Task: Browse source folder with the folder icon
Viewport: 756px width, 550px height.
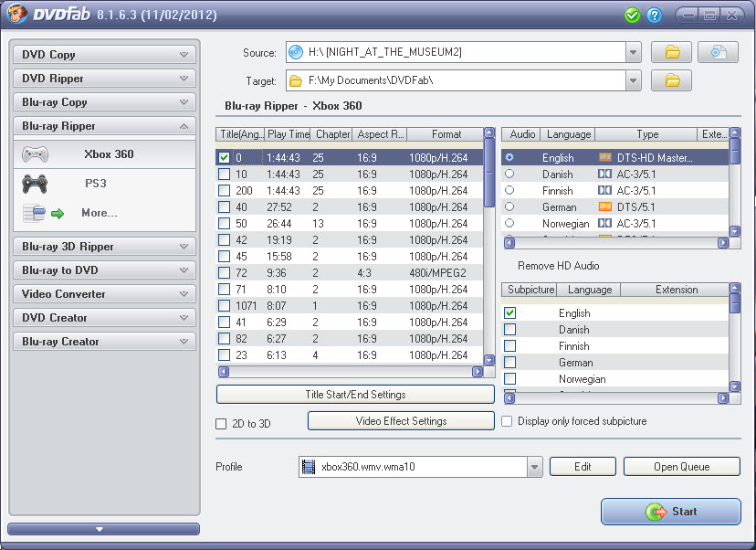Action: click(672, 52)
